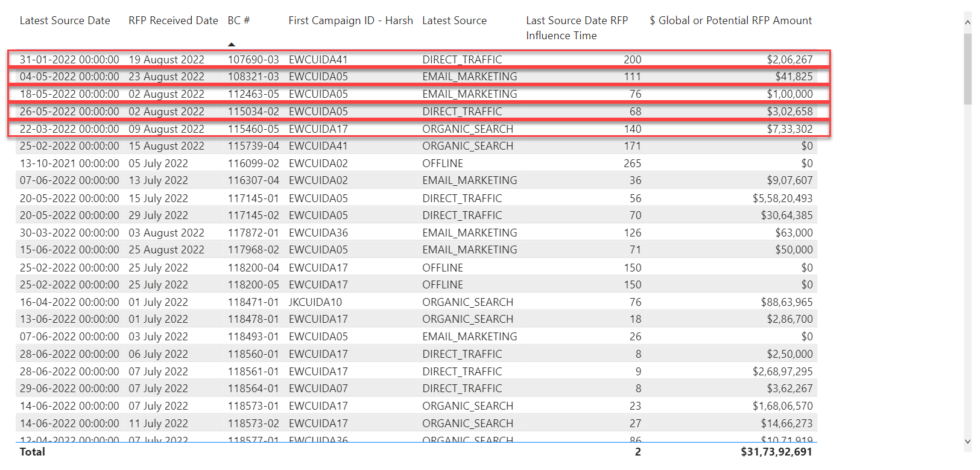
Task: Click the JKCUIDA10 campaign ID cell
Action: [x=315, y=302]
